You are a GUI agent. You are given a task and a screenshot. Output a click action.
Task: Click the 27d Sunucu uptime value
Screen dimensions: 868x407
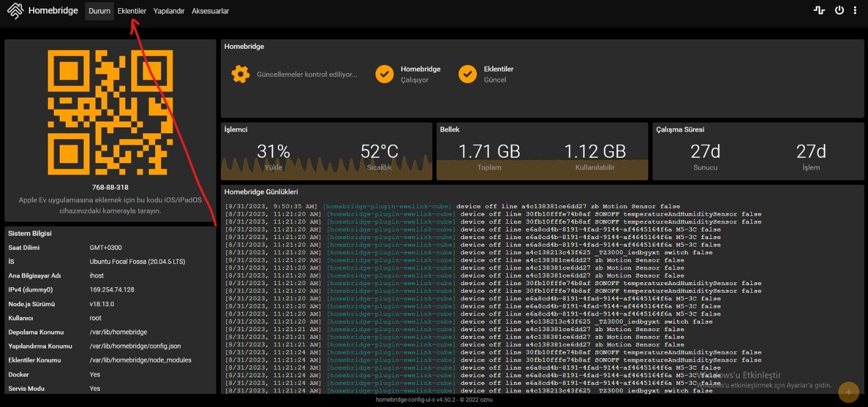pyautogui.click(x=705, y=151)
